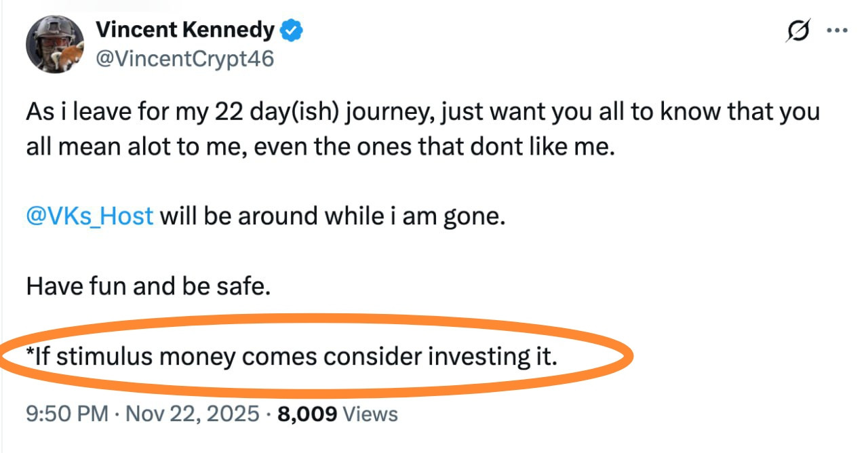Screen dimensions: 868x453
Task: Open the three-dot more options menu
Action: coord(838,31)
